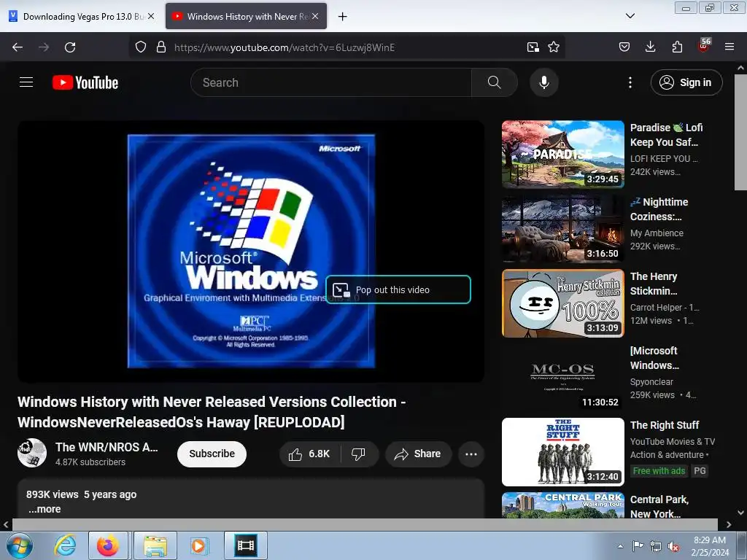Click Sign in button
This screenshot has width=747, height=560.
[x=686, y=82]
